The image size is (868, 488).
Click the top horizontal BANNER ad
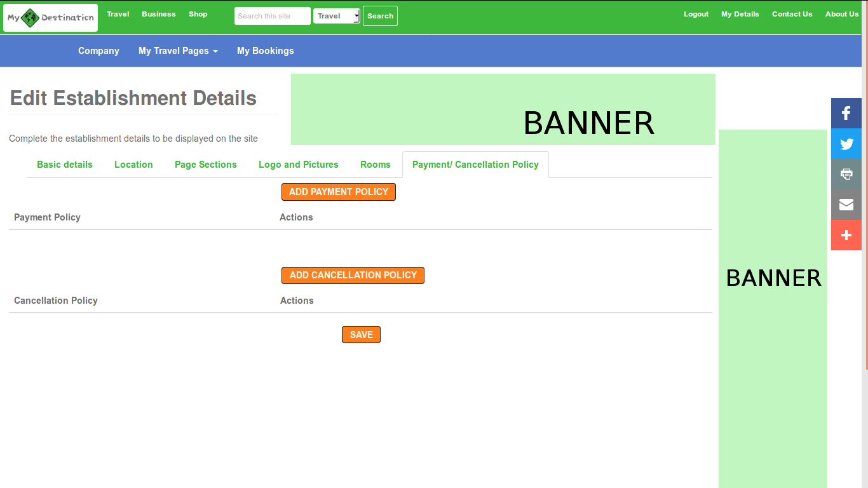[x=503, y=109]
